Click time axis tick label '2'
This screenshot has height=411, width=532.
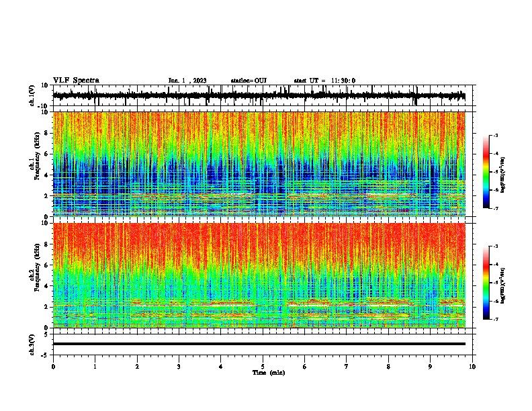137,367
